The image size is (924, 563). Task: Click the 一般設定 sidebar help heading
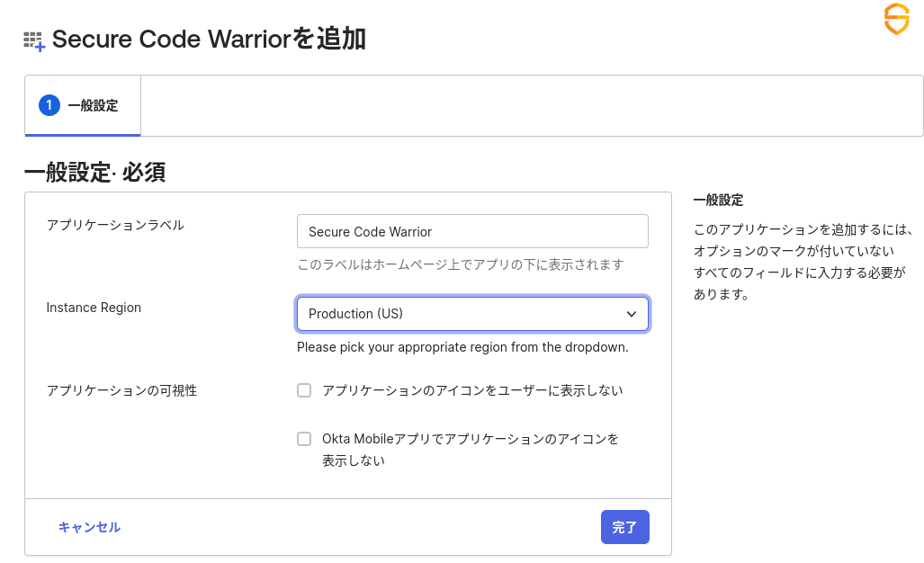pos(718,201)
